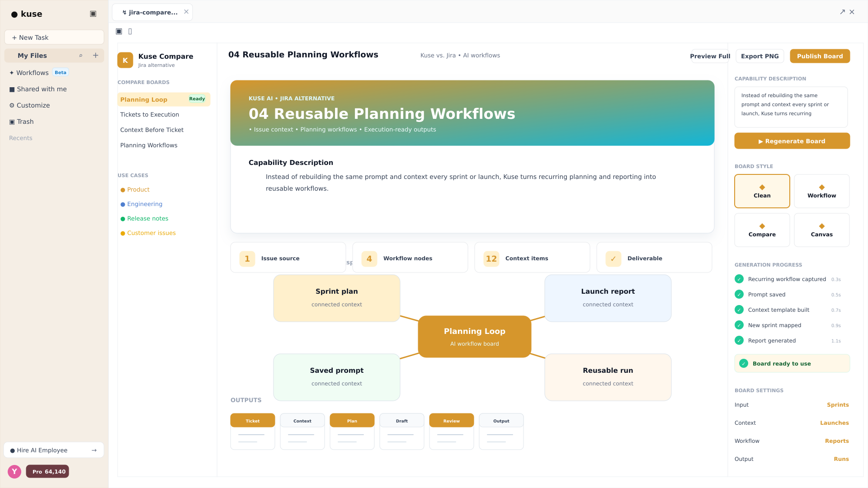The width and height of the screenshot is (868, 488).
Task: Change the Context setting value Launches
Action: pyautogui.click(x=835, y=423)
